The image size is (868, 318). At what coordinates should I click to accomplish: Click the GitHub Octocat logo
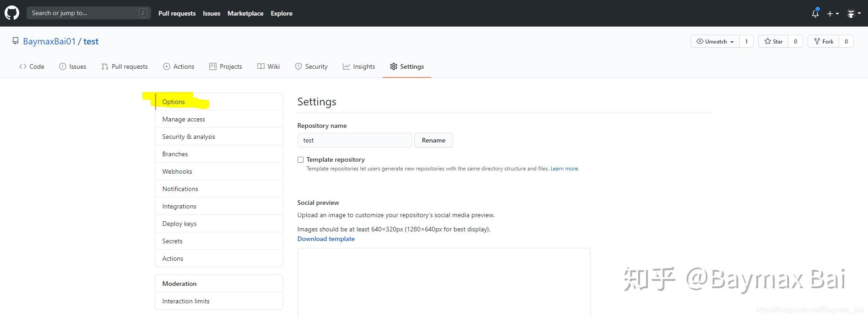(12, 13)
